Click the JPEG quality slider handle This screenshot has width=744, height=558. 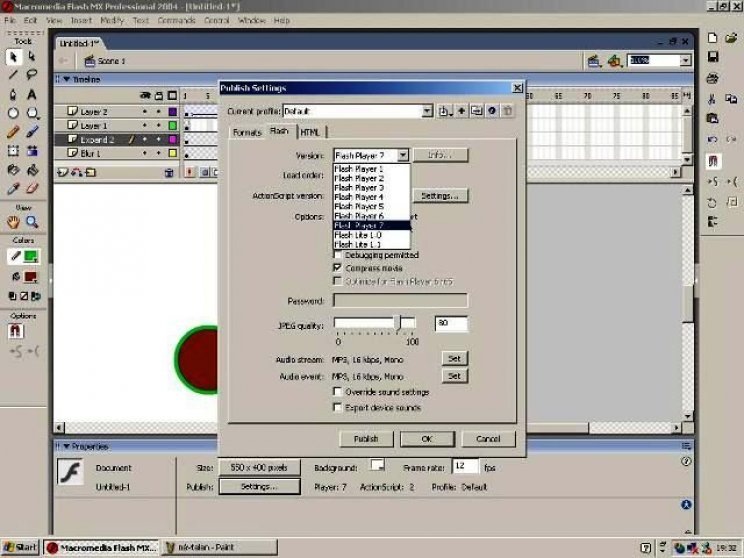(x=398, y=323)
